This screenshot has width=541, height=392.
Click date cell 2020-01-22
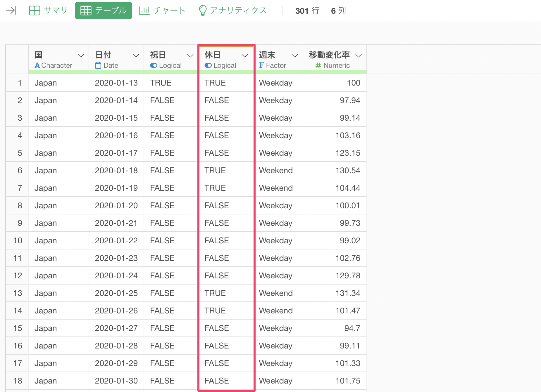coord(116,241)
